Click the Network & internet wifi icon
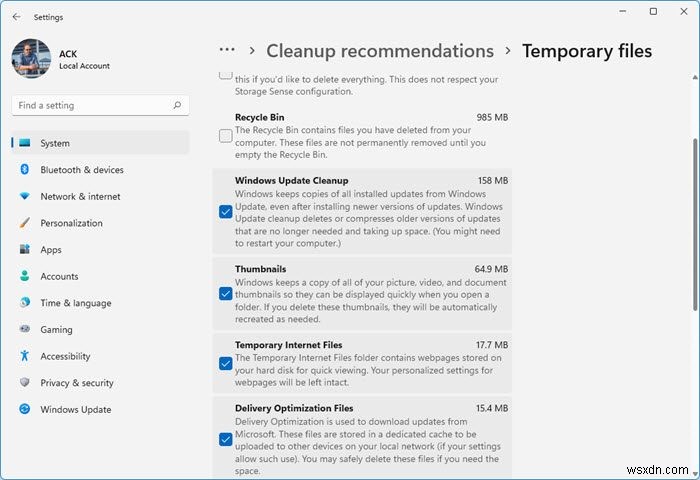This screenshot has height=480, width=700. pos(24,197)
